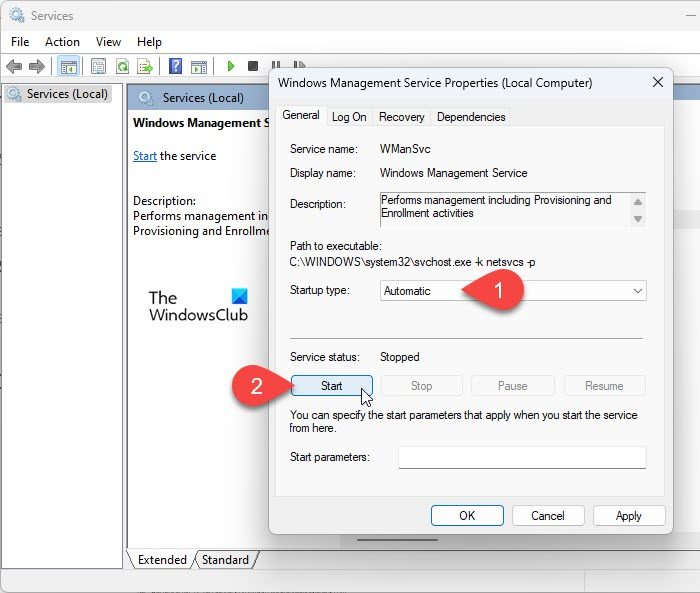Click the disabled Stop button
The image size is (700, 593).
point(421,386)
